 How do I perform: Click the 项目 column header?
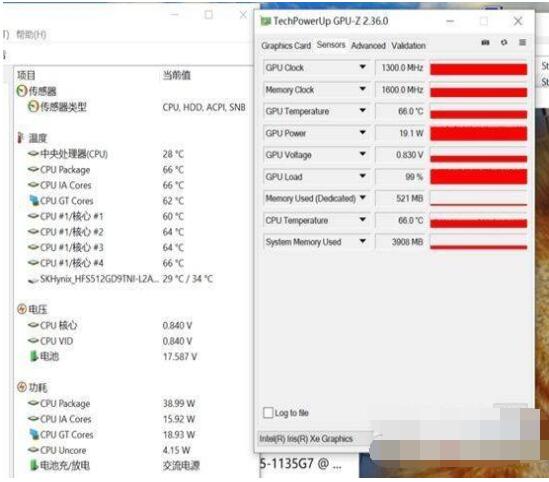pos(26,75)
